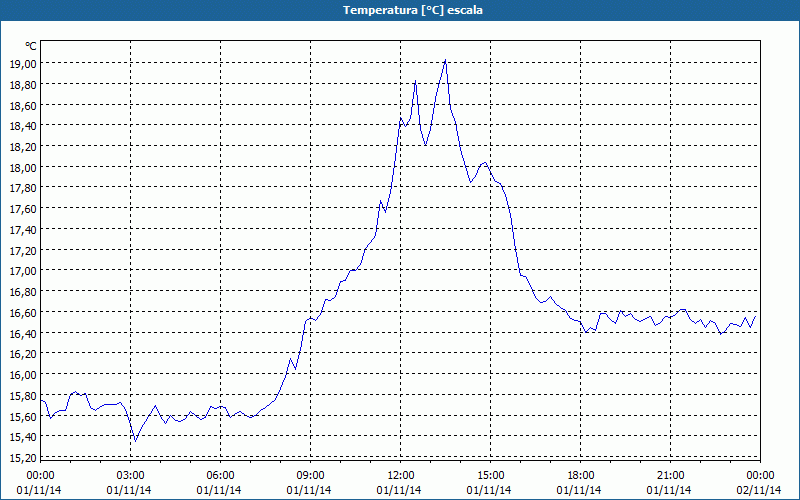This screenshot has width=800, height=500.
Task: Click the first 00:00 label at the axis start
Action: coord(40,476)
